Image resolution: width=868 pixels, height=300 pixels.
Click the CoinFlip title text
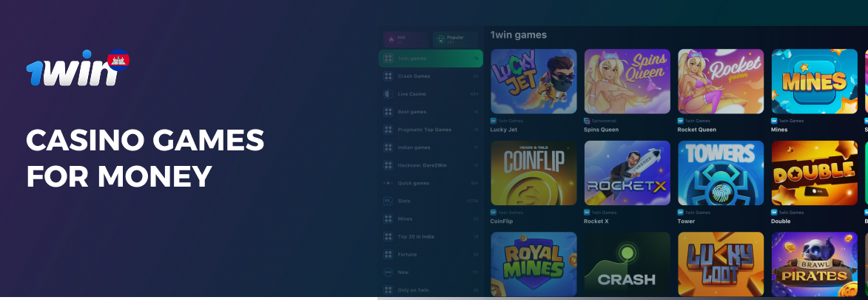pyautogui.click(x=502, y=221)
